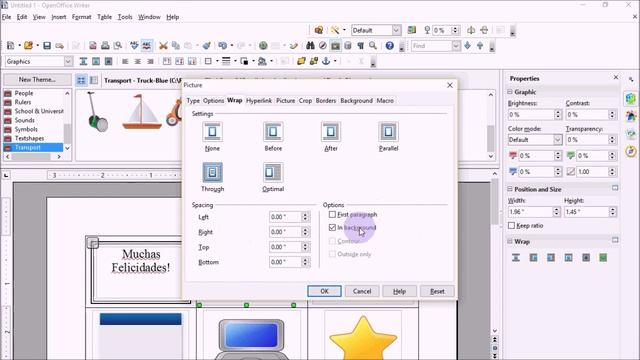The width and height of the screenshot is (640, 360).
Task: Open the Background tab
Action: [x=356, y=100]
